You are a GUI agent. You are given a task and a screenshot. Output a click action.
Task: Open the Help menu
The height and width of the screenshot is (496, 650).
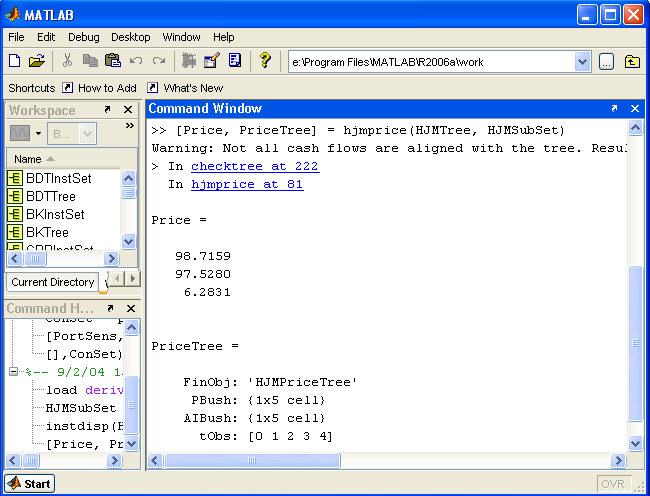pos(224,37)
